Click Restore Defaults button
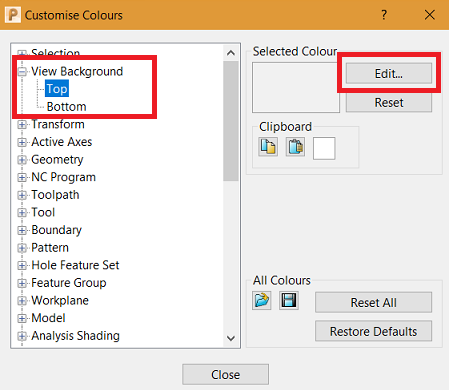The image size is (449, 390). pyautogui.click(x=373, y=331)
